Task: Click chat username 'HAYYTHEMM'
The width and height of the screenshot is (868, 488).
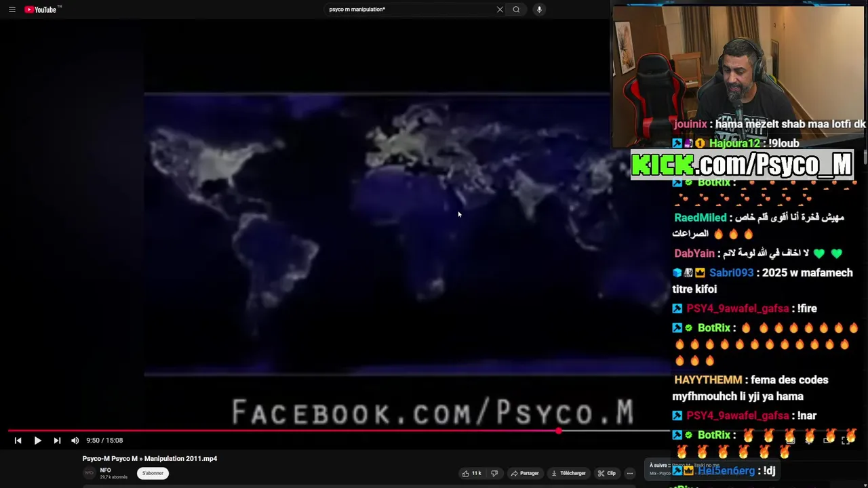Action: click(708, 380)
